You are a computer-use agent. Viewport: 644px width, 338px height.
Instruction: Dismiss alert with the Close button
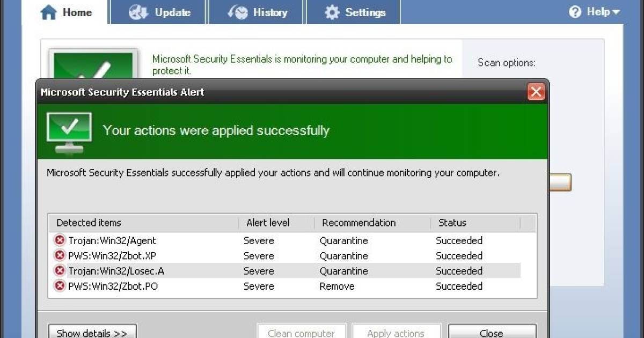pyautogui.click(x=492, y=332)
